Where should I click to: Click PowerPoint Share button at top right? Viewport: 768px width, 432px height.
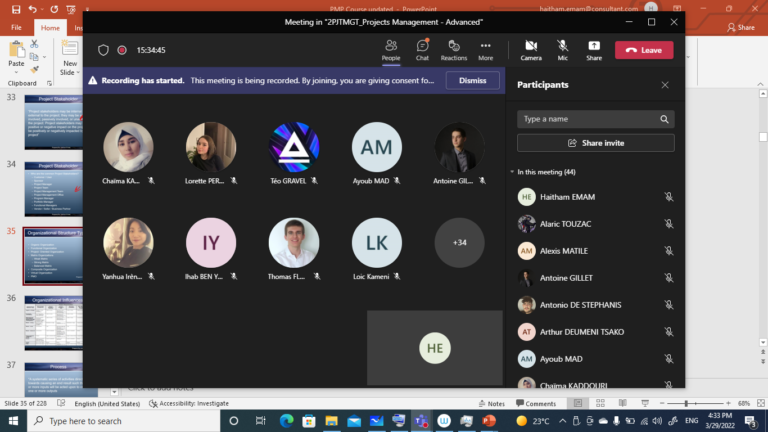tap(741, 27)
